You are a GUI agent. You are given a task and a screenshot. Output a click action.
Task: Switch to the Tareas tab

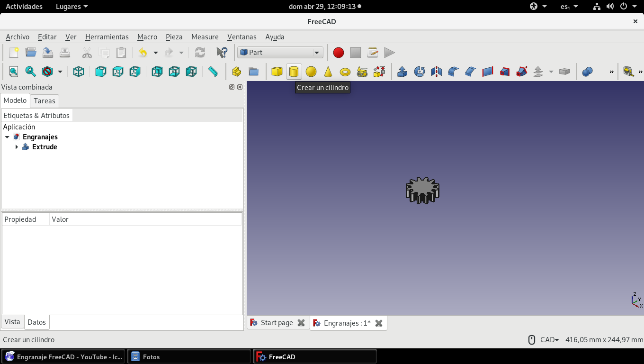point(45,100)
